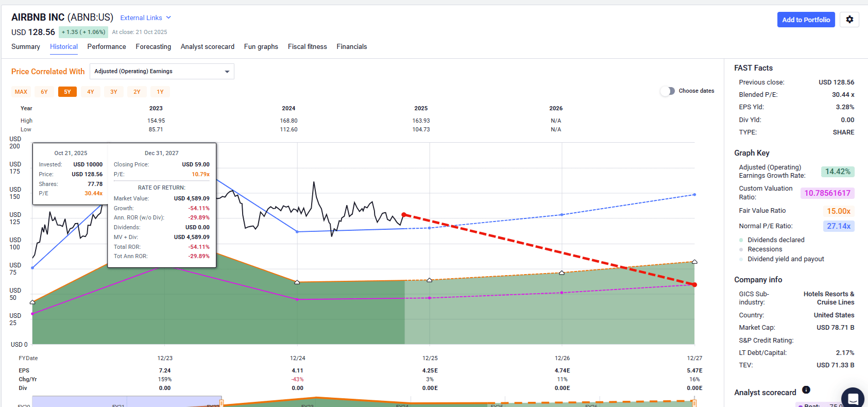
Task: Click the EPS Yld value 3.28%
Action: coord(845,107)
